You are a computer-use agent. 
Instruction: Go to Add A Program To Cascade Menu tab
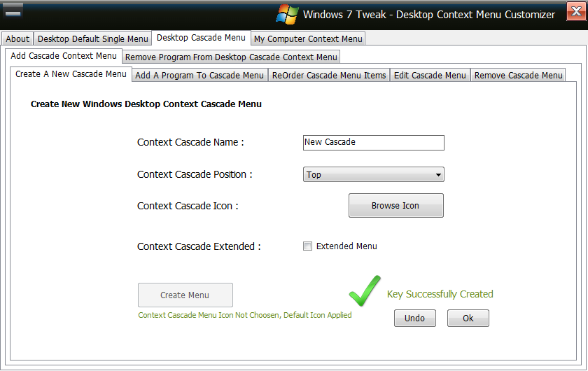[x=199, y=75]
